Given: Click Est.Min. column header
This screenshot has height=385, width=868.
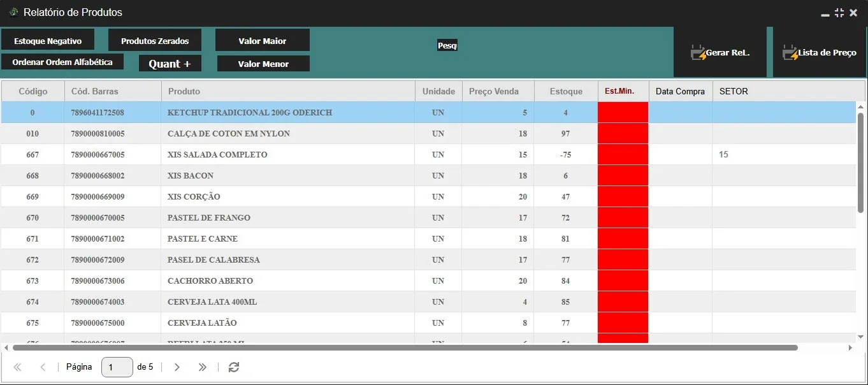Looking at the screenshot, I should pos(623,91).
